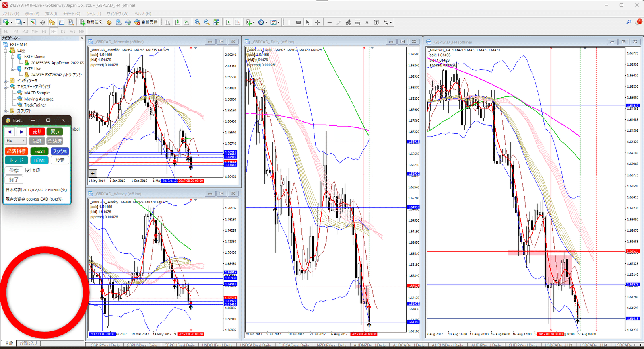
Task: Open the chart templates dropdown
Action: point(275,22)
